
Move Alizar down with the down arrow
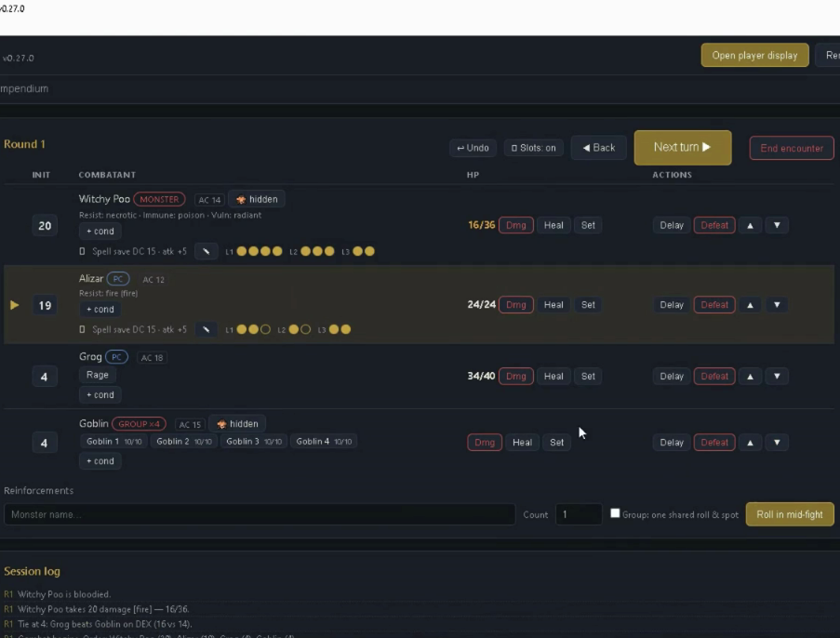[777, 305]
